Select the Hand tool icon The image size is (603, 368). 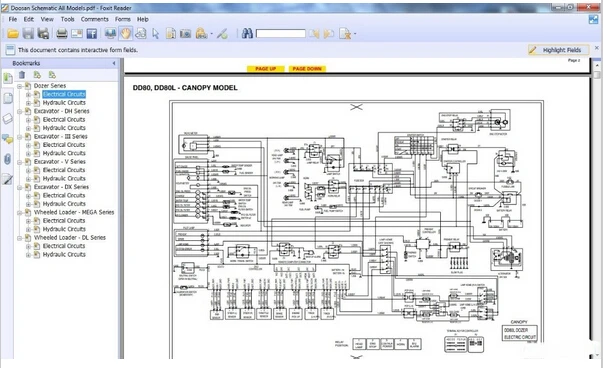click(125, 34)
